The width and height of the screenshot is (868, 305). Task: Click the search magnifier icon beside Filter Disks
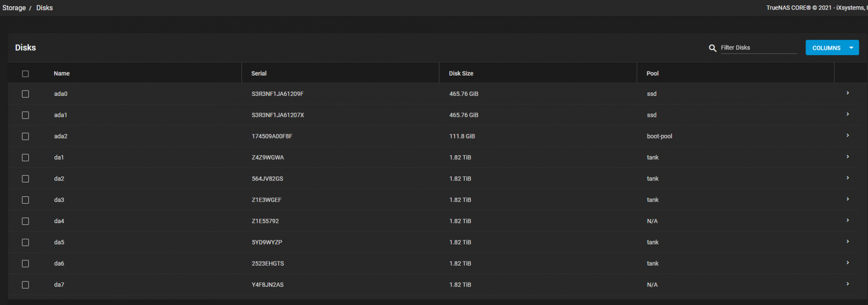coord(712,48)
